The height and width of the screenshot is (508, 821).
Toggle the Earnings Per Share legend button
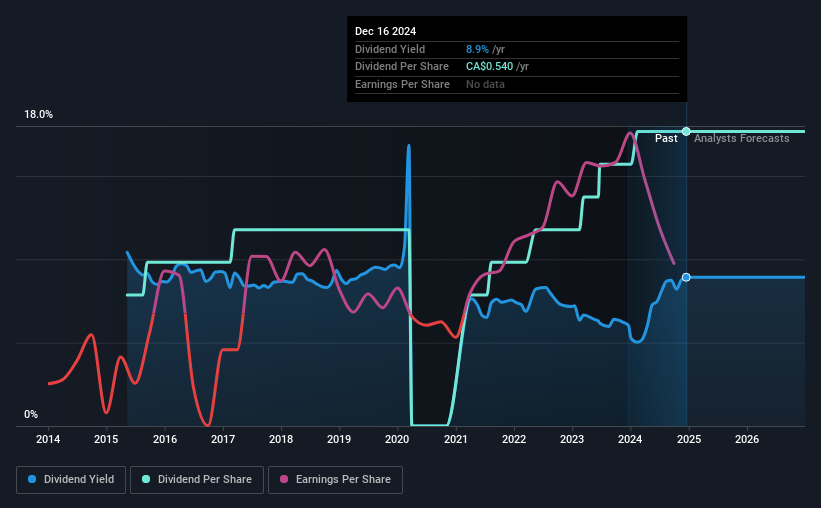tap(335, 480)
